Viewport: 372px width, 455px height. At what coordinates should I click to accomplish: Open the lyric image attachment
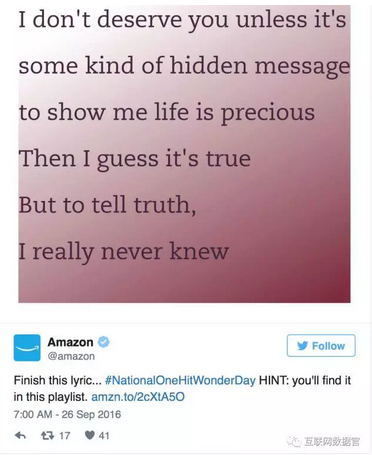pos(184,154)
